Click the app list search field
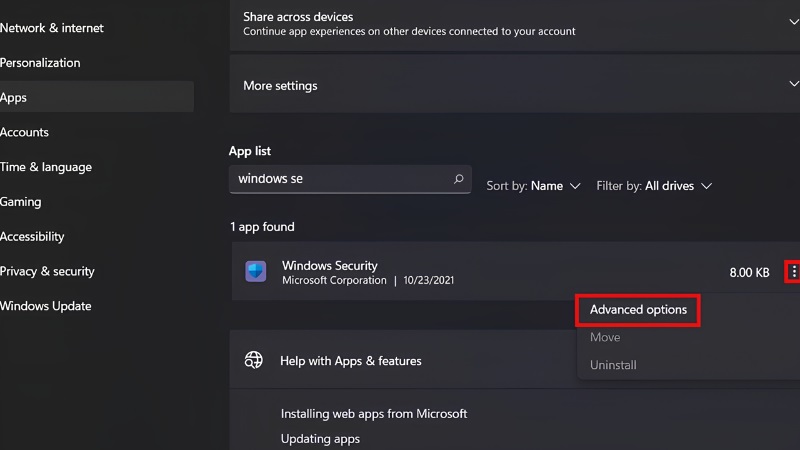 point(350,179)
